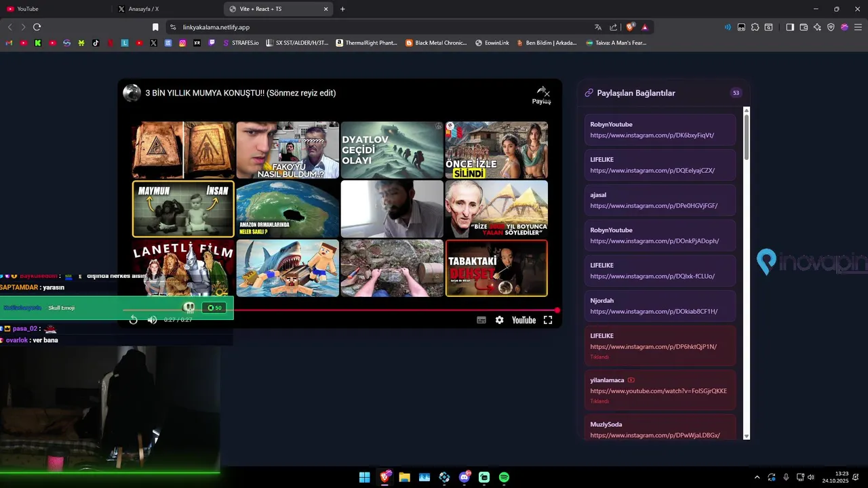Play the LANETLİ FİLM suggested video
This screenshot has height=488, width=868.
183,268
